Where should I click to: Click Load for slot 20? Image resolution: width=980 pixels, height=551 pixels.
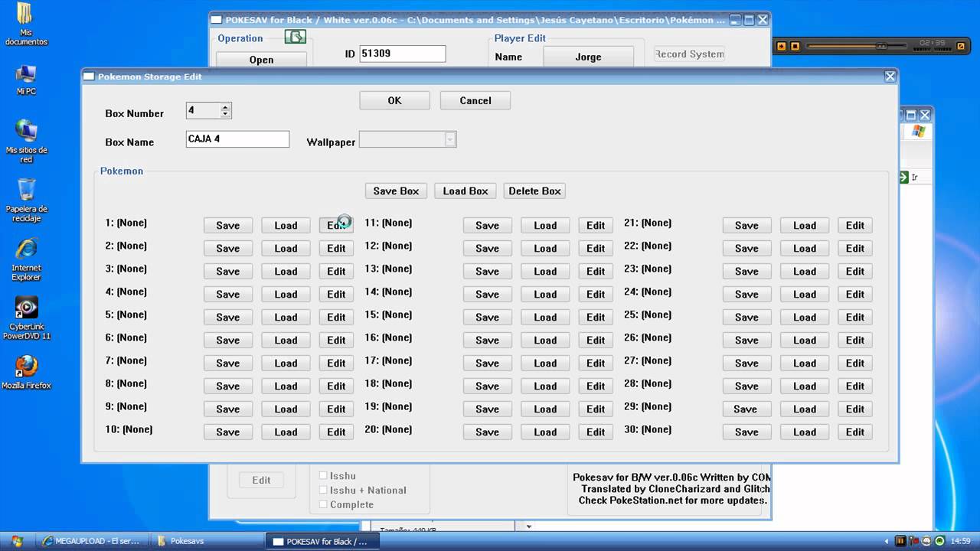[x=545, y=432]
